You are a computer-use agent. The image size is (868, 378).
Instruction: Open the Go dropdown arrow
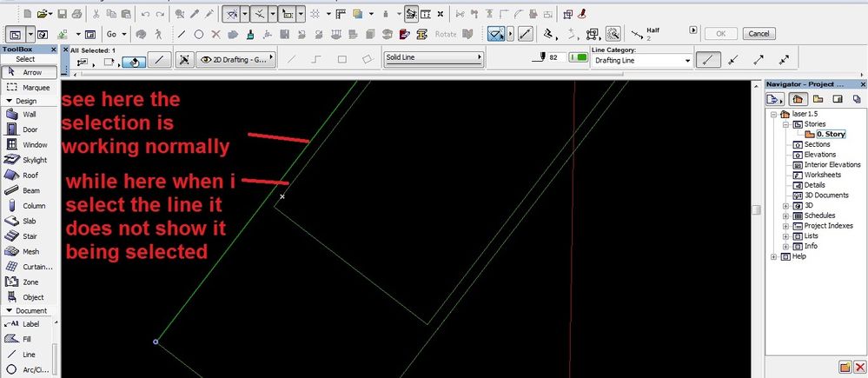point(124,34)
